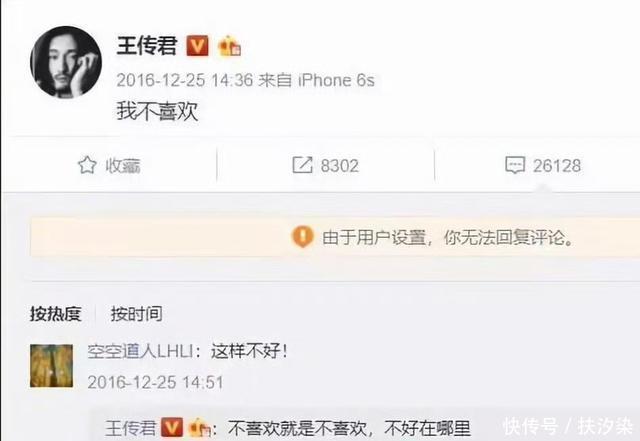Click the comment bubble icon
Image resolution: width=640 pixels, height=441 pixels.
(515, 165)
